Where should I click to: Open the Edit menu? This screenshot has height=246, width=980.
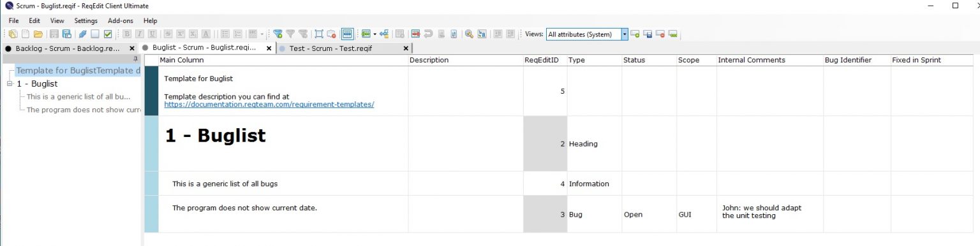coord(34,21)
